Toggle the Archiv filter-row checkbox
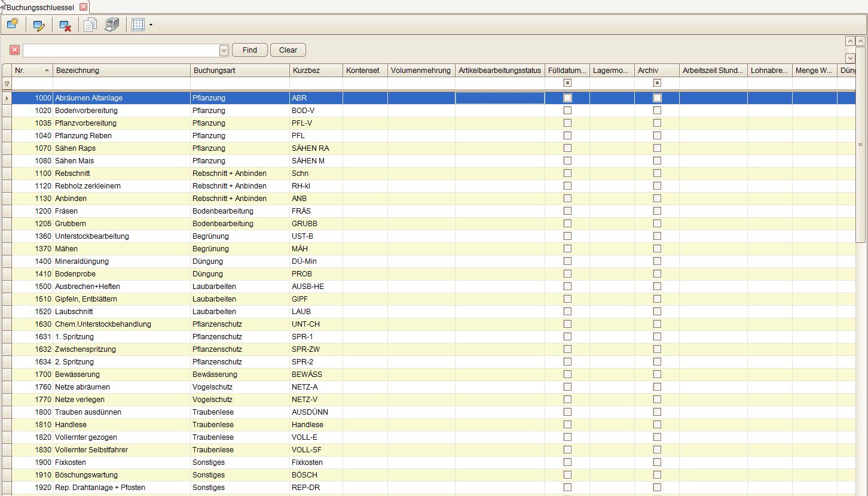This screenshot has height=496, width=868. tap(657, 83)
